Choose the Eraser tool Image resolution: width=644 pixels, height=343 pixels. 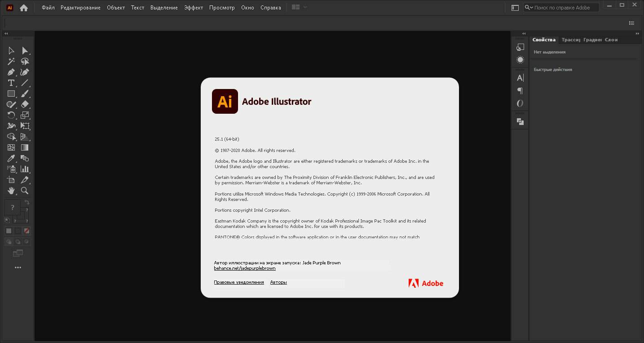(25, 104)
